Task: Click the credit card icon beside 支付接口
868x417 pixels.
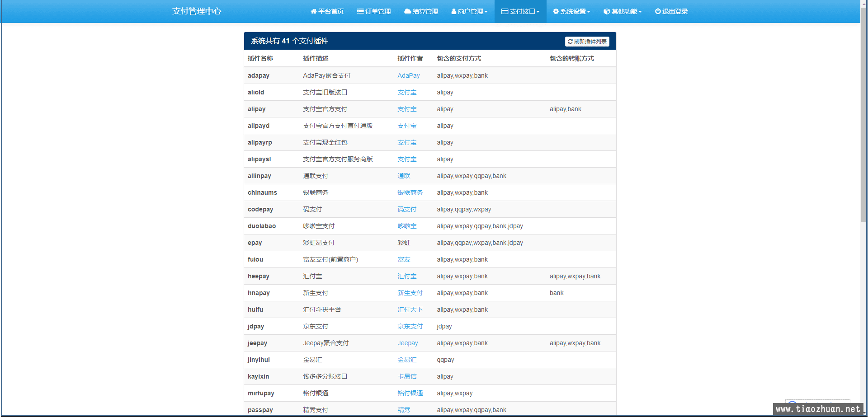Action: tap(505, 11)
